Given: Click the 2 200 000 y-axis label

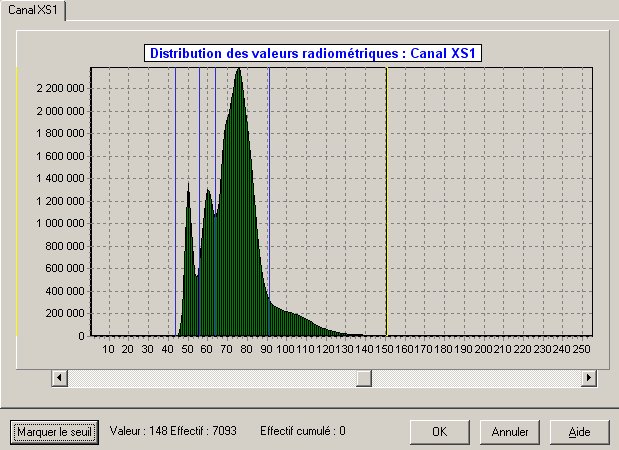Looking at the screenshot, I should (59, 88).
